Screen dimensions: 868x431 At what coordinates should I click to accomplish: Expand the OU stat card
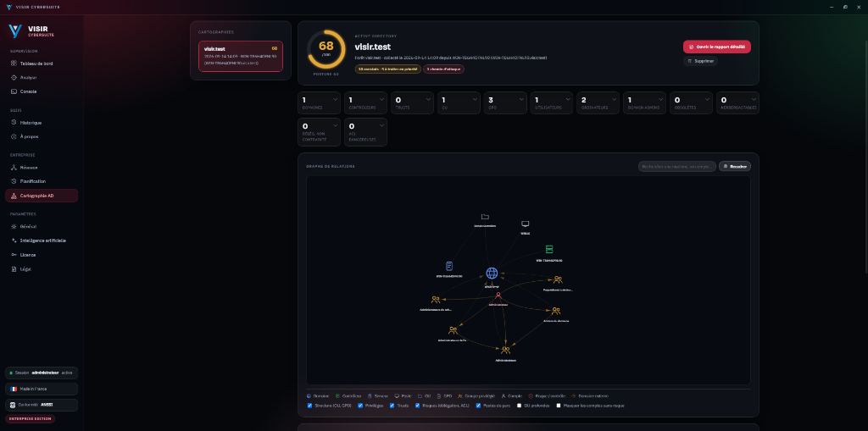click(459, 103)
